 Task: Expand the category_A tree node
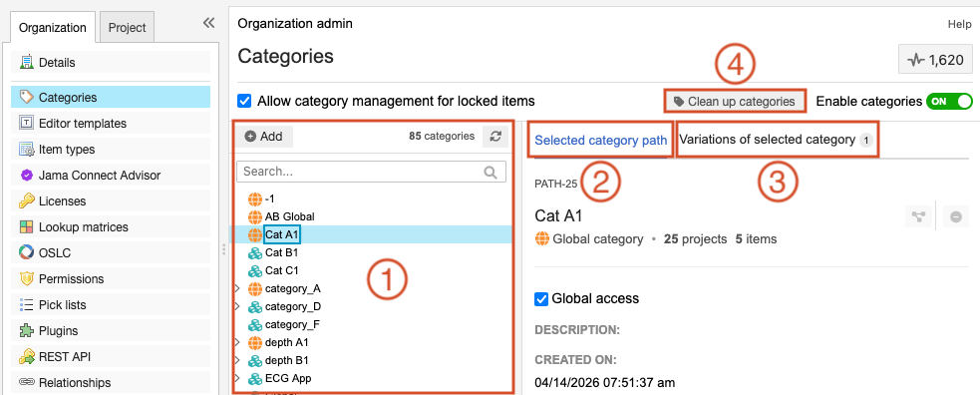click(x=237, y=288)
